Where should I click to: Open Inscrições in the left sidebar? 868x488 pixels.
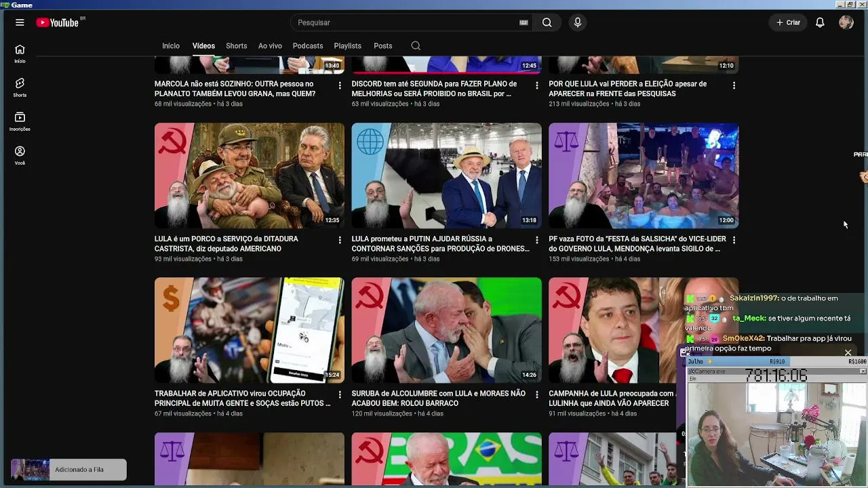point(20,121)
